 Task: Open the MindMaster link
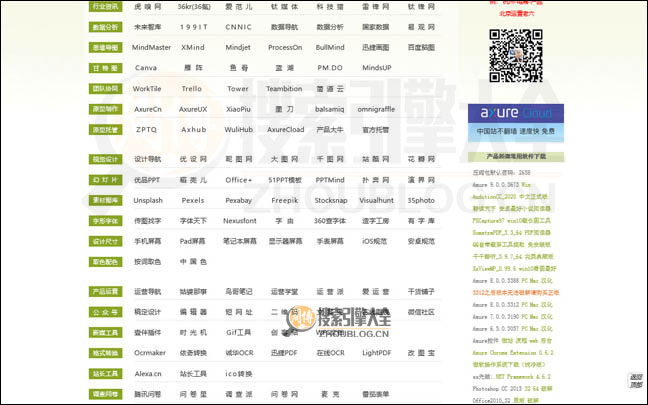[x=151, y=48]
